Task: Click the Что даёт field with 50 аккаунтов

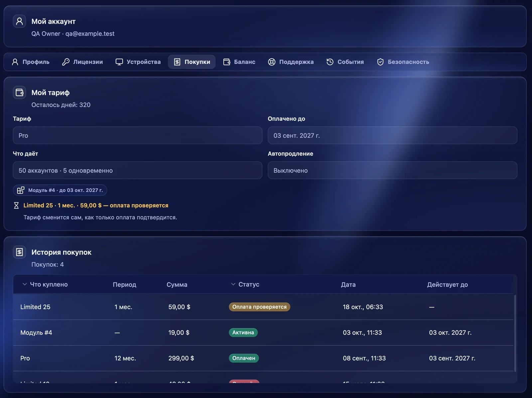Action: click(138, 170)
